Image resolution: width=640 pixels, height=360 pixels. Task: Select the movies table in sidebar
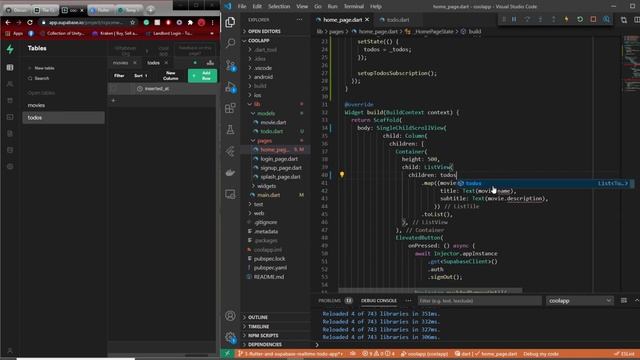tap(63, 105)
